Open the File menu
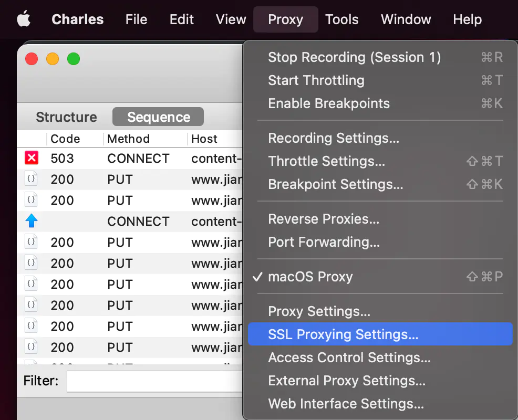 136,19
